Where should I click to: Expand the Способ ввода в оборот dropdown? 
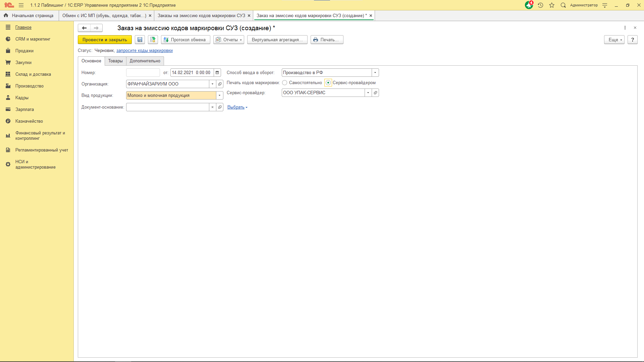point(375,73)
